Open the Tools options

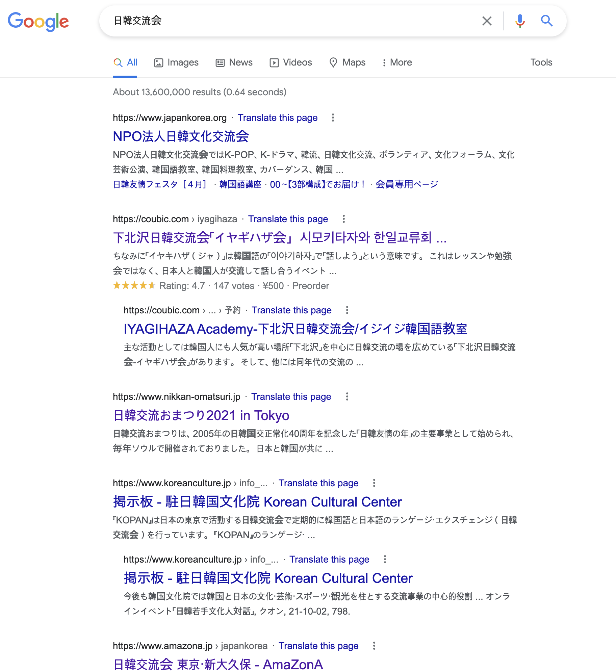pyautogui.click(x=541, y=62)
